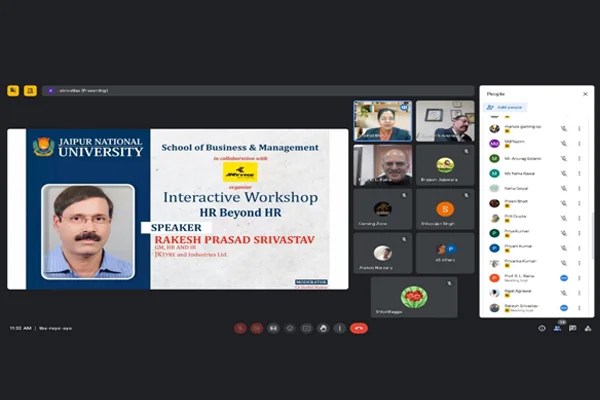Open the meeting details icon at bottom right
Viewport: 600px width, 400px height.
(x=542, y=328)
